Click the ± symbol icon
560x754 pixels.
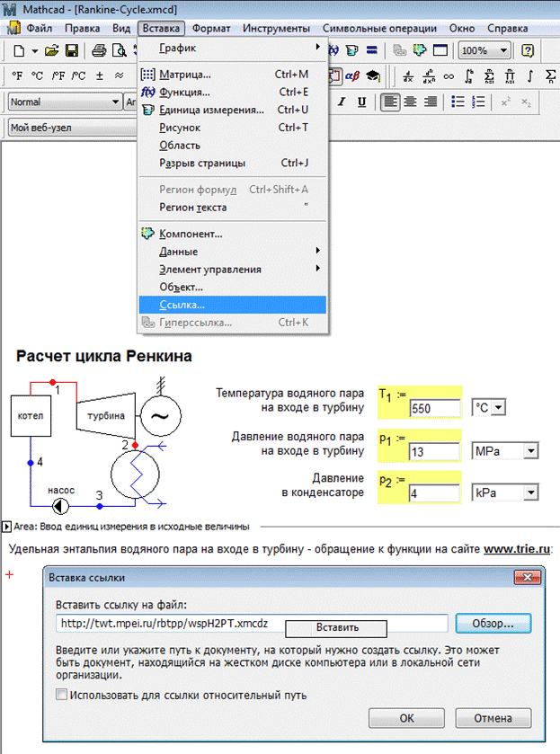coord(100,75)
